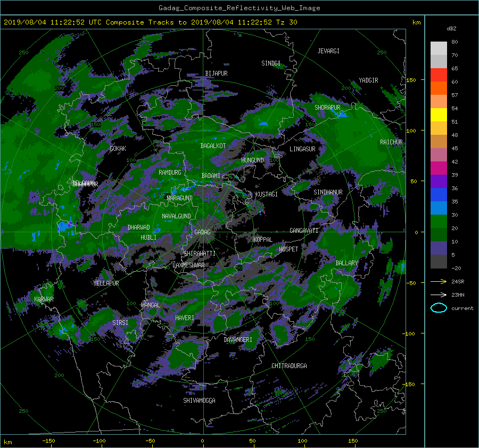Screen dimensions: 479x448
Task: Select the red 65 dBZ color swatch
Action: (439, 75)
